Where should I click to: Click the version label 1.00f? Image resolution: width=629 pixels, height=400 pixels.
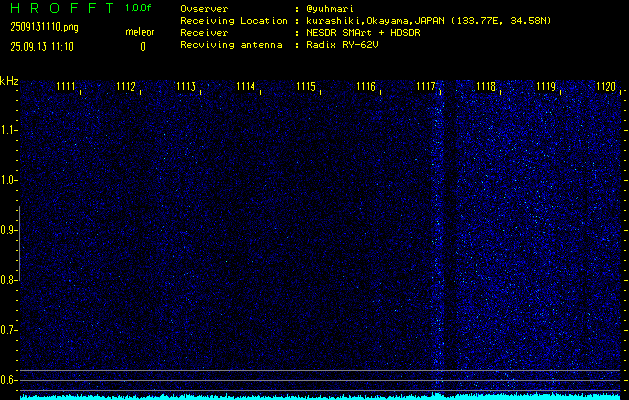[x=138, y=8]
